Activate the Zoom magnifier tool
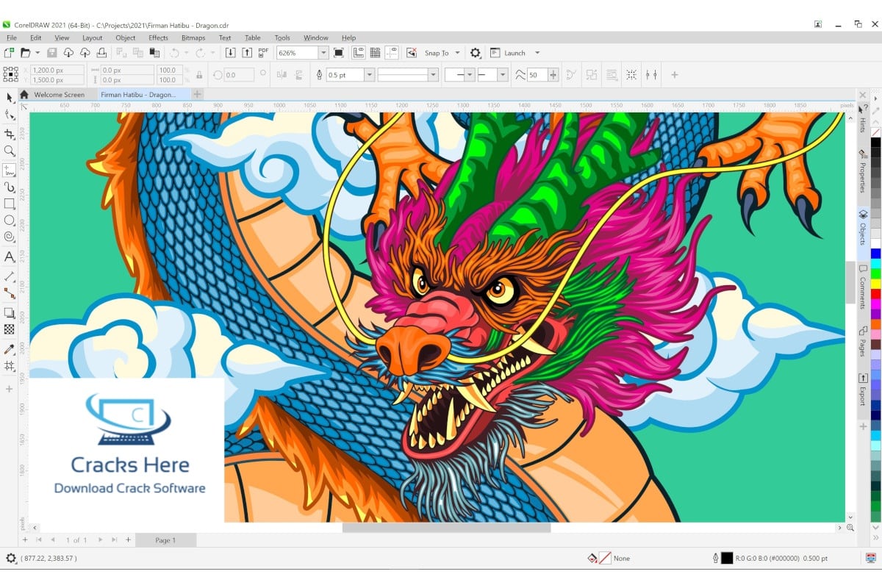The image size is (882, 588). click(9, 151)
